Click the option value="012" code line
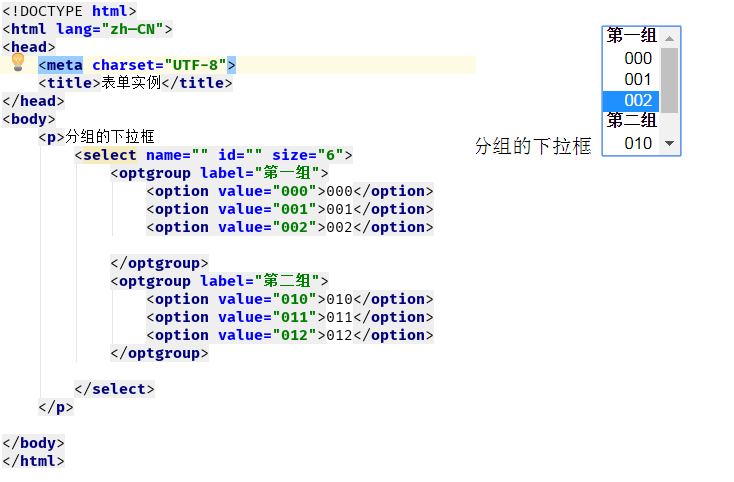Screen dimensions: 734x482 tap(290, 335)
